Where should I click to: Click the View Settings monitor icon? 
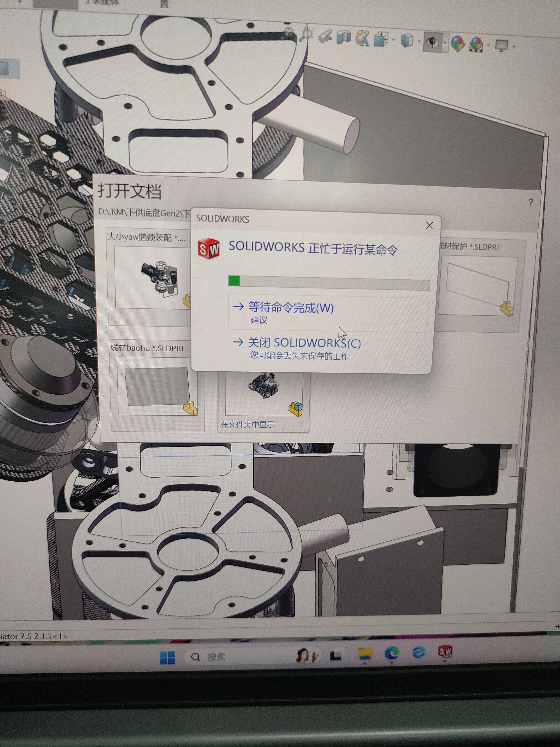[502, 46]
